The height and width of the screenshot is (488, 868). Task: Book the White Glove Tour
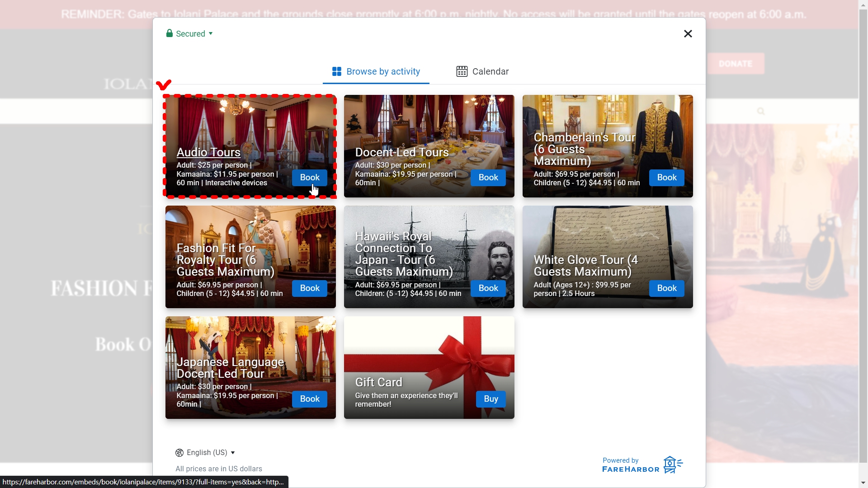tap(667, 288)
